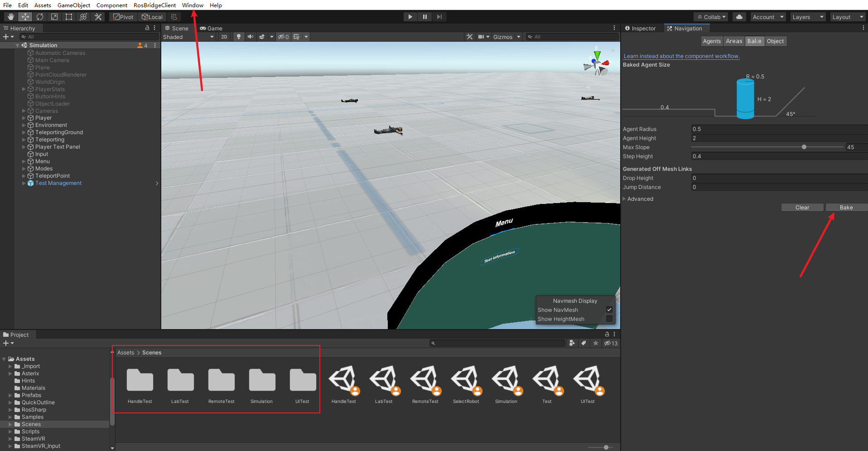This screenshot has width=868, height=451.
Task: Open the component workflow learn link
Action: [681, 56]
